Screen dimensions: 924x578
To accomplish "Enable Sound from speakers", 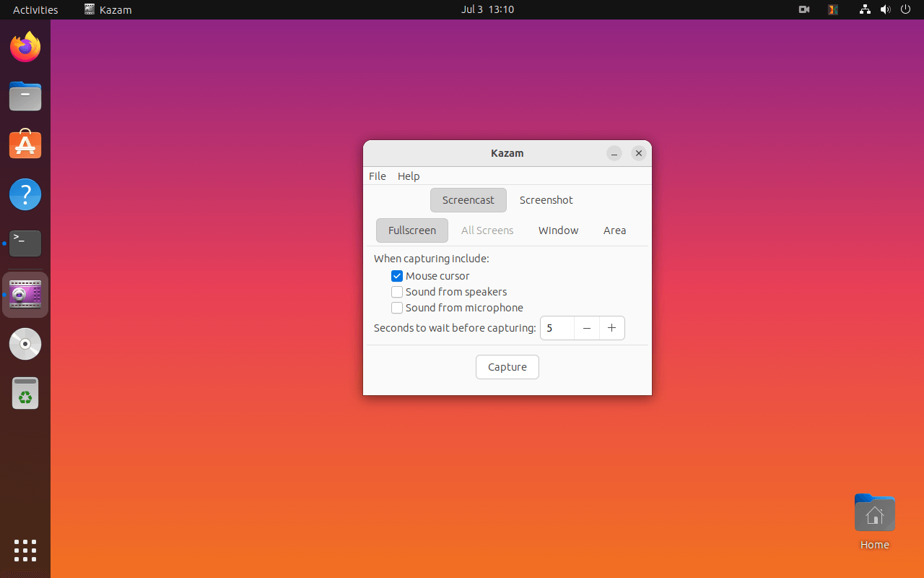I will pos(397,292).
